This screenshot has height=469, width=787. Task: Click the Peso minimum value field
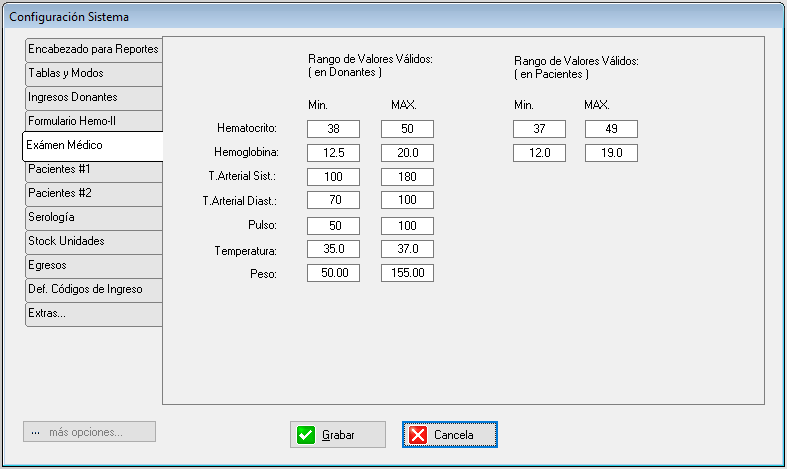tap(333, 273)
